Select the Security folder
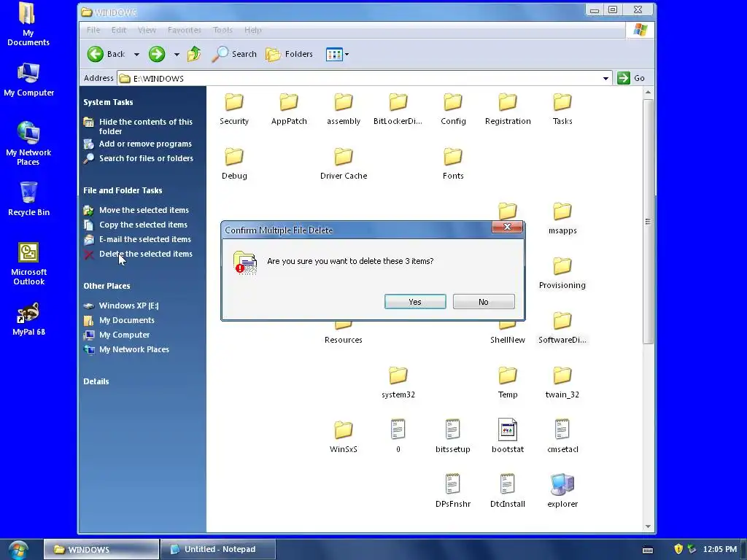747x560 pixels. 234,109
